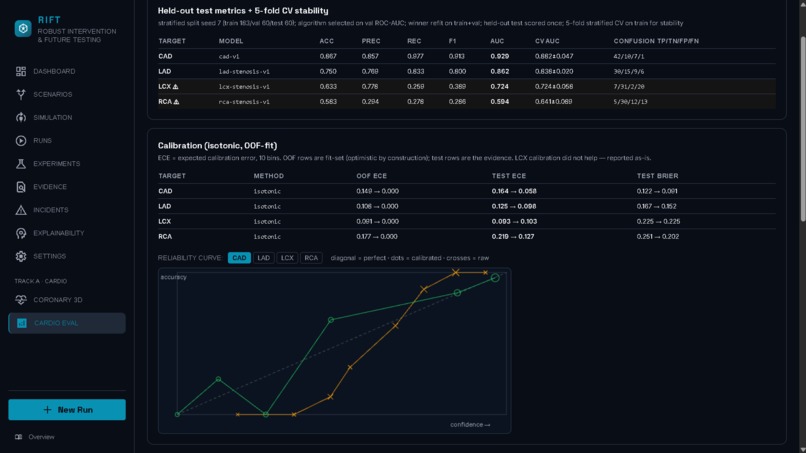Click CAD AUC value 0.929
This screenshot has width=806, height=453.
499,57
